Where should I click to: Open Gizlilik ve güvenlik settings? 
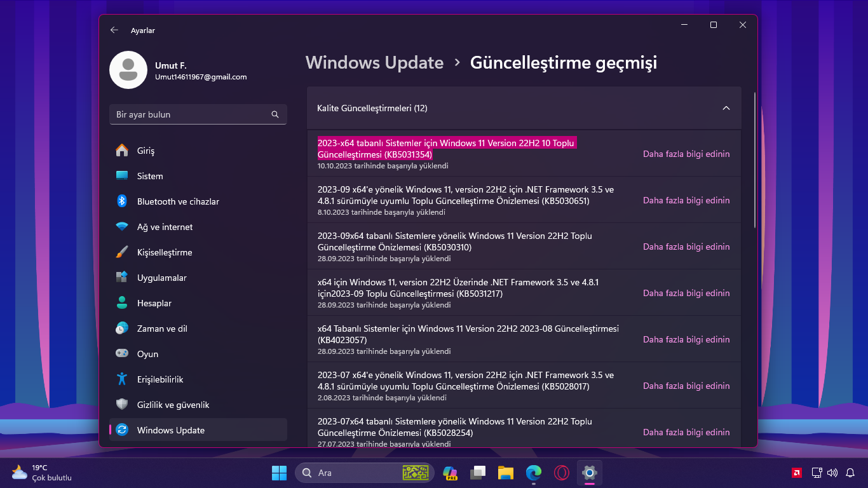[x=198, y=405]
